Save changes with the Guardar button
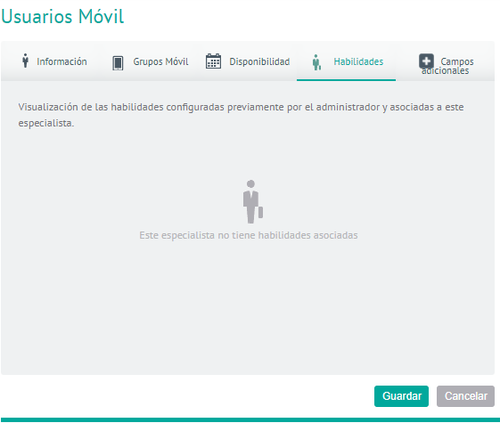Viewport: 500px width, 423px height. click(401, 396)
